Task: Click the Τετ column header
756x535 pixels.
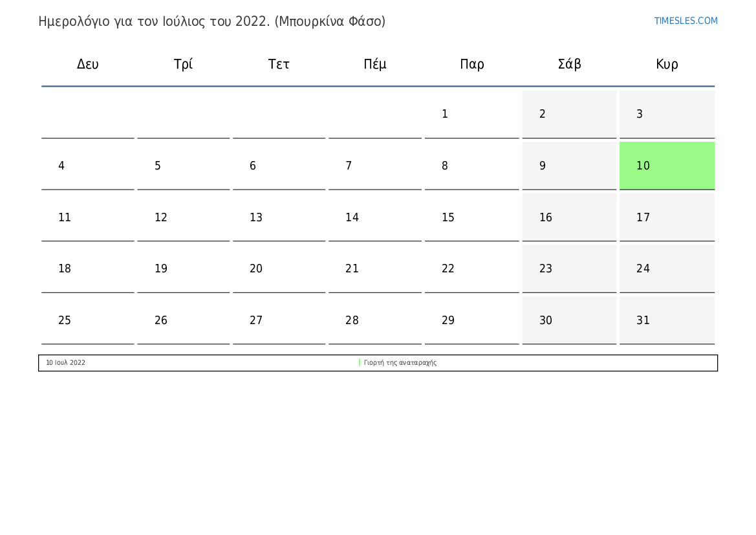Action: click(279, 64)
